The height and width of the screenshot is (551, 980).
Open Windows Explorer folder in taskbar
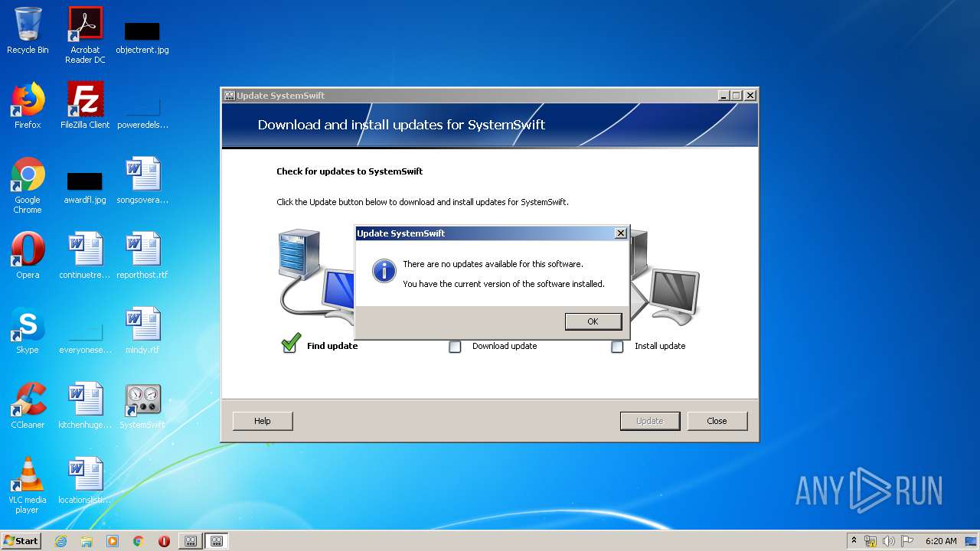[x=87, y=541]
